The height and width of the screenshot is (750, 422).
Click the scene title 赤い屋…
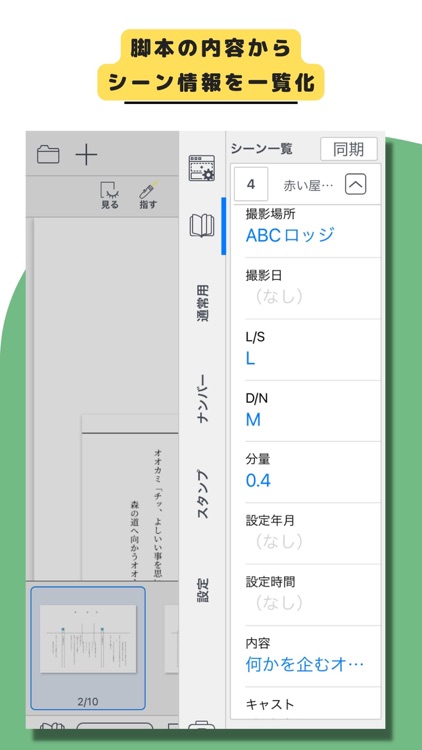(308, 186)
